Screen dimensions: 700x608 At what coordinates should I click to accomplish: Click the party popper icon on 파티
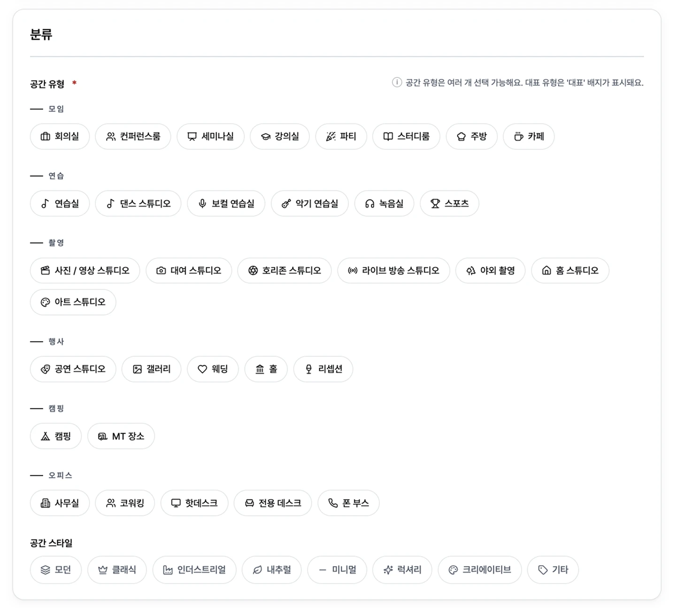pos(331,137)
